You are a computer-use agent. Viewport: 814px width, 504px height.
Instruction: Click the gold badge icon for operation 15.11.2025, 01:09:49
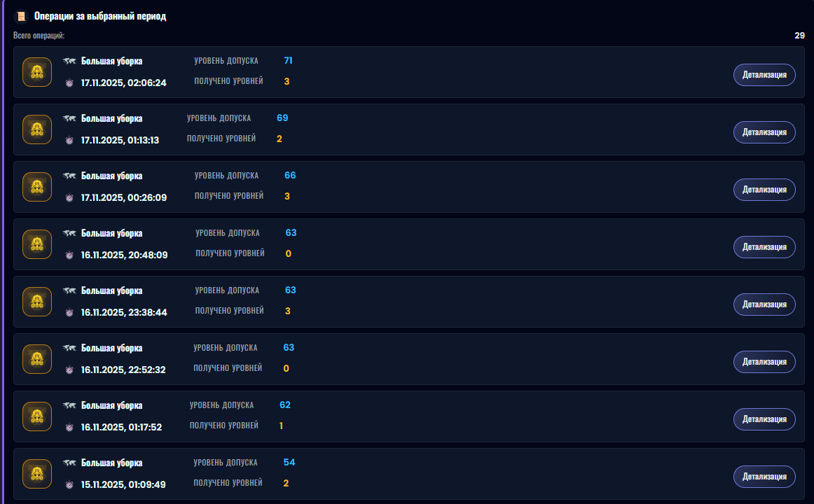37,474
